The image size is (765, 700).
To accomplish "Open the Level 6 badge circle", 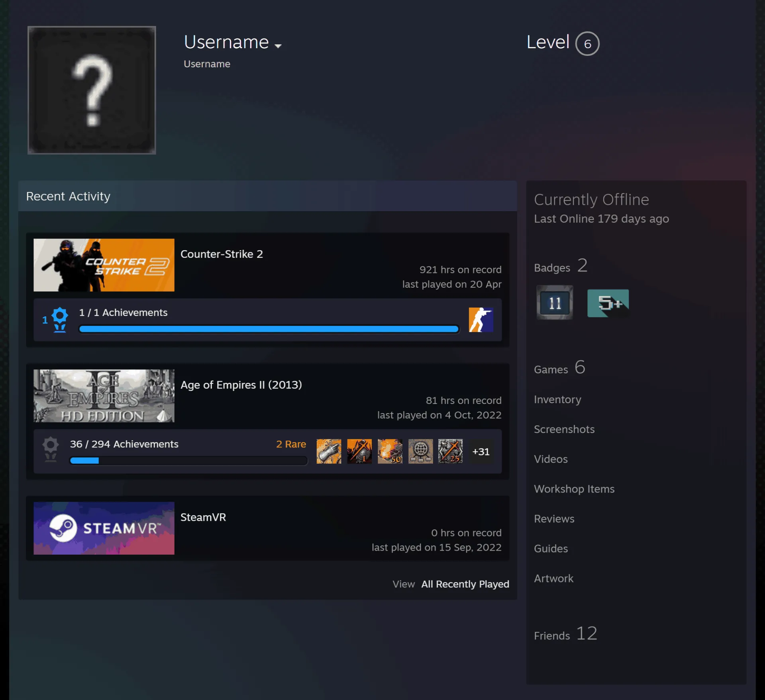I will click(x=587, y=43).
